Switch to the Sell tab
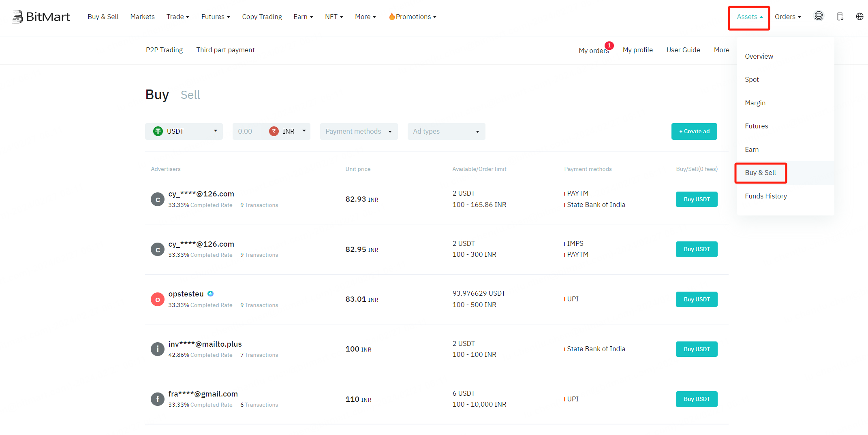Viewport: 868px width, 435px height. click(190, 95)
